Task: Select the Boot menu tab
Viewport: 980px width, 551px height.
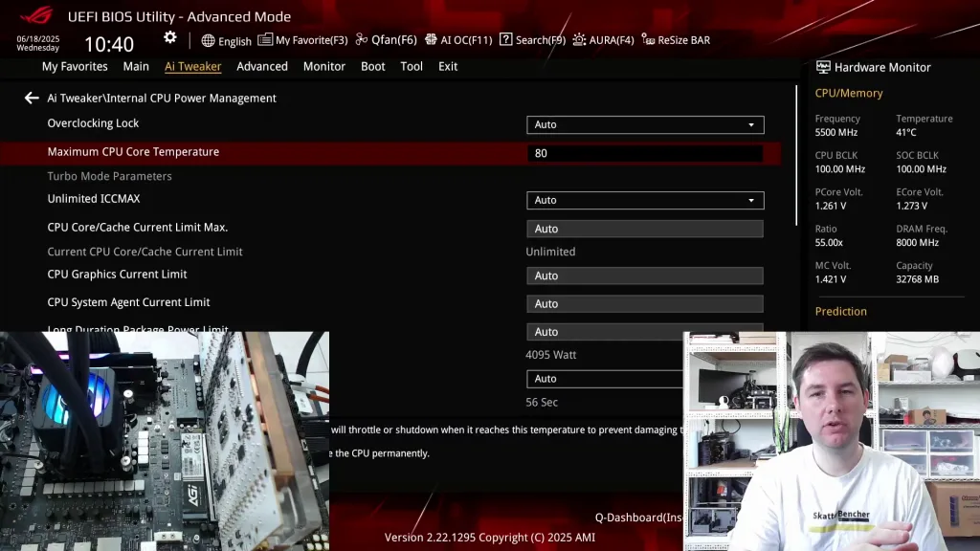Action: point(373,67)
